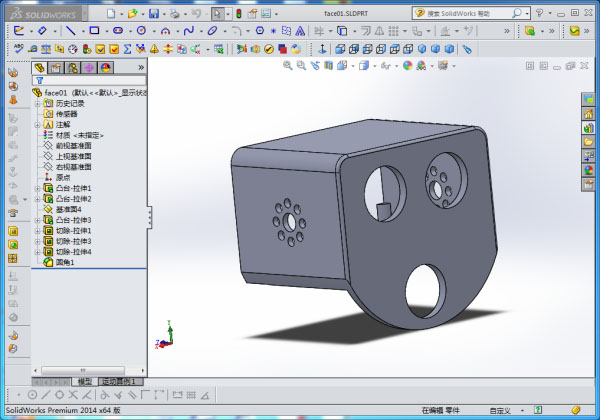Pick the Polygon sketch tool

pos(260,31)
